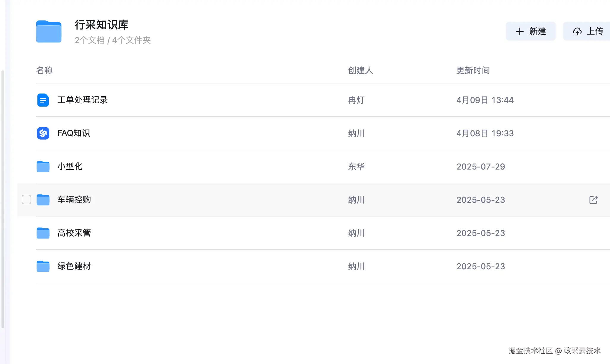The height and width of the screenshot is (364, 610).
Task: Open the FAQ知识 entry name
Action: 74,133
